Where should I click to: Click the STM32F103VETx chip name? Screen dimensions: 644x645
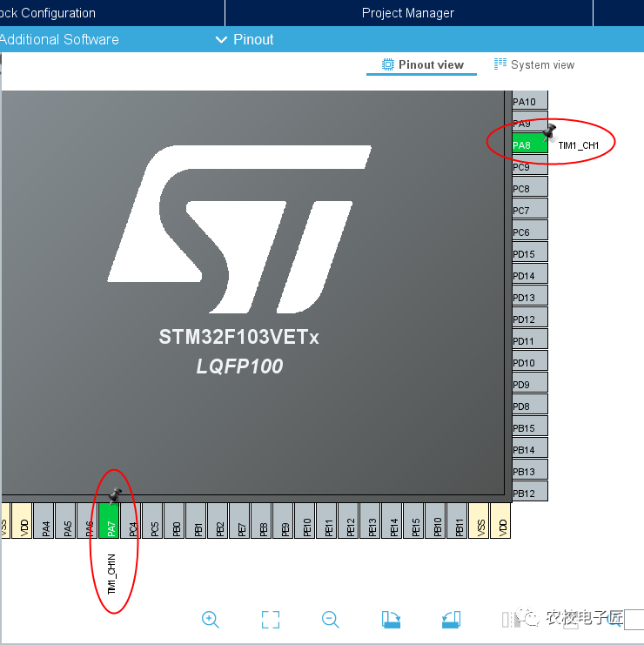point(239,337)
